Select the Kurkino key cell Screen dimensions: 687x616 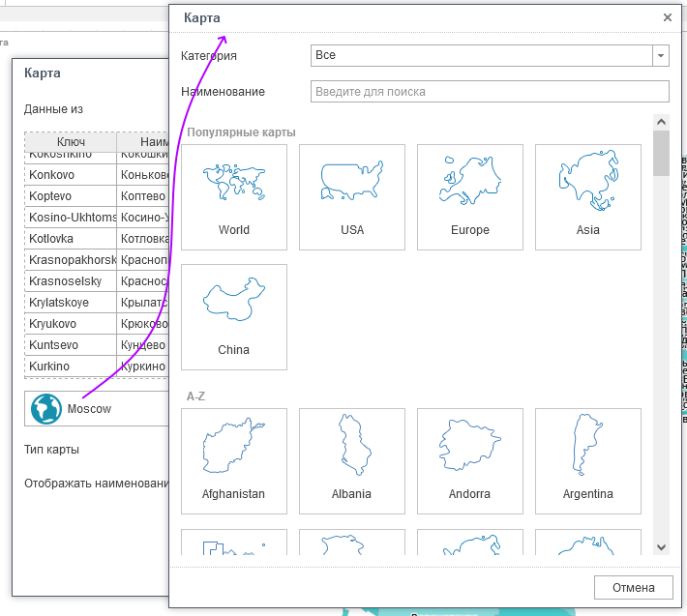70,367
